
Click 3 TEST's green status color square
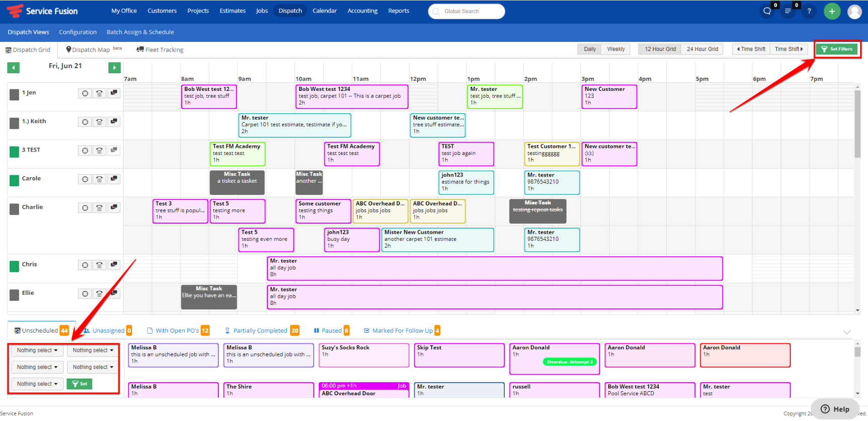(x=15, y=151)
